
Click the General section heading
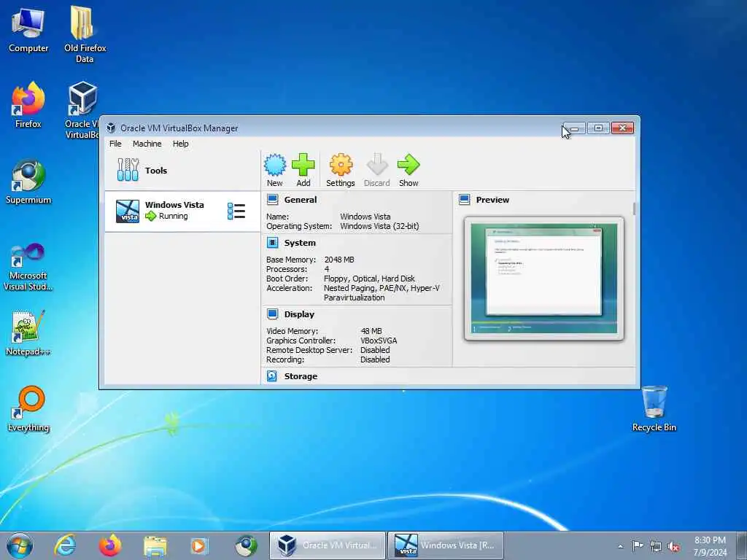point(301,200)
